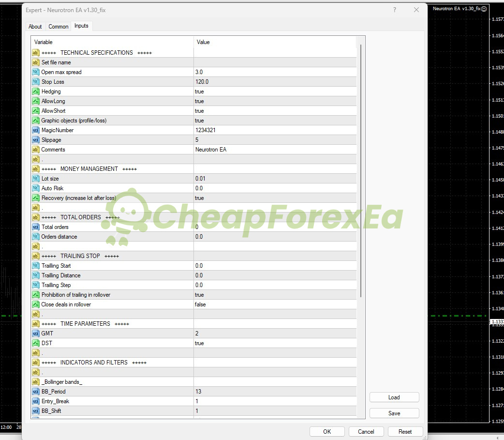Viewport: 504px width, 440px height.
Task: Click the integer icon beside Total orders
Action: [36, 227]
